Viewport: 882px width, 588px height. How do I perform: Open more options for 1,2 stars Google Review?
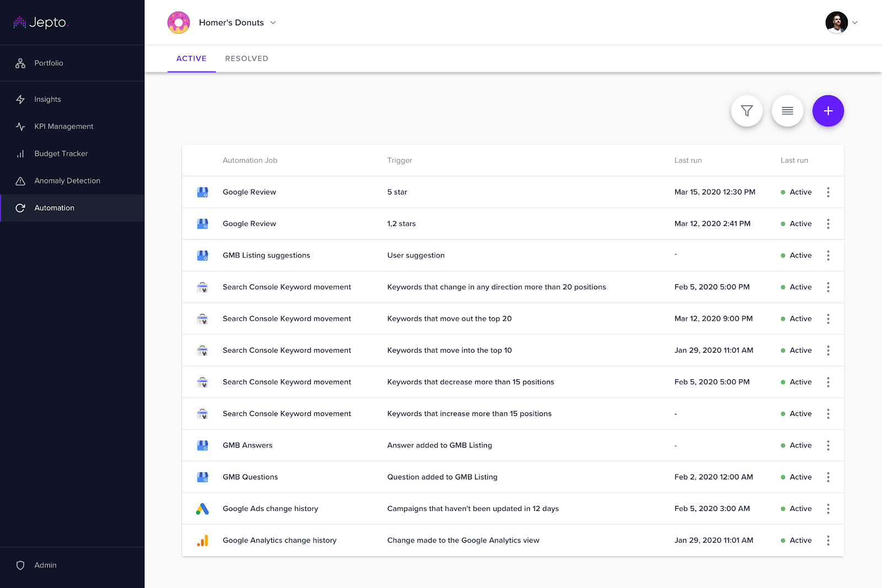point(828,224)
